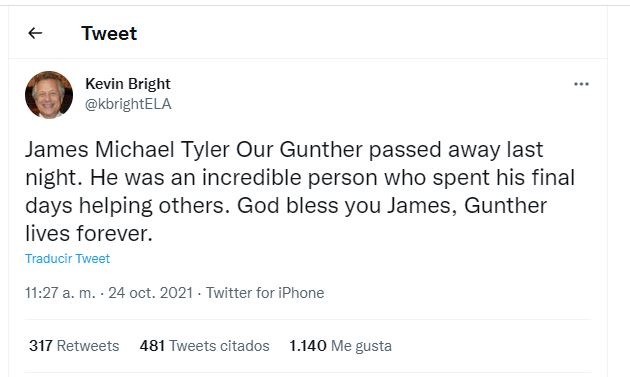View the 317 Retweets list
The image size is (630, 377).
click(74, 346)
